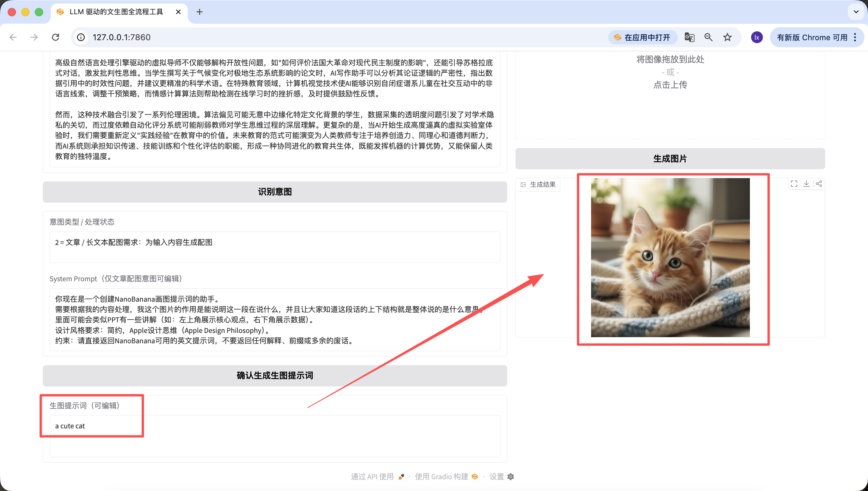Bookmark this page with the star icon
The image size is (868, 491).
coord(727,38)
